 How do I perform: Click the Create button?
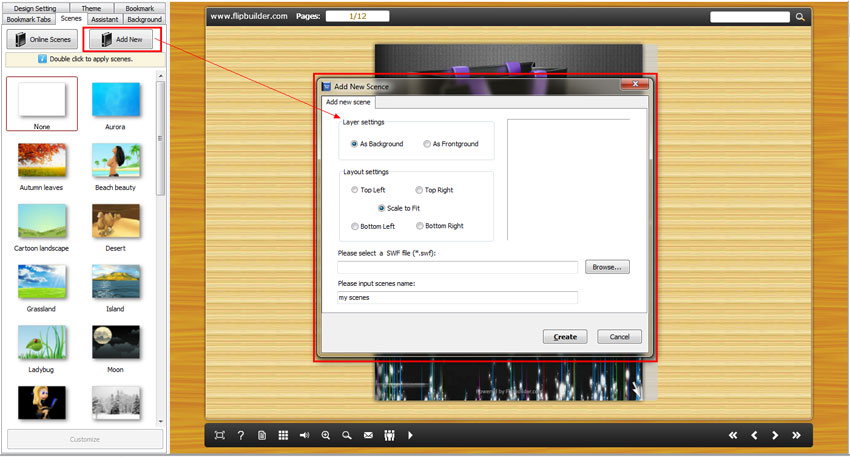565,337
